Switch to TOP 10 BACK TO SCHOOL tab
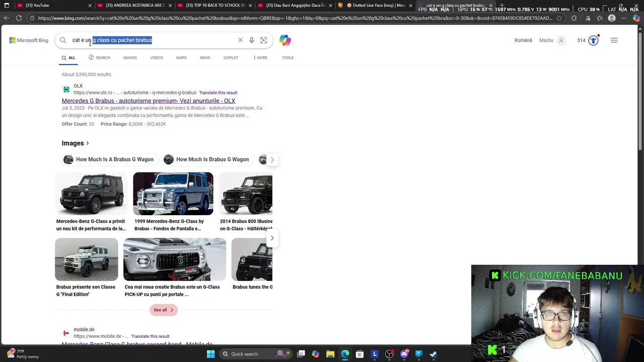Screen dimensions: 644x362 click(x=214, y=5)
